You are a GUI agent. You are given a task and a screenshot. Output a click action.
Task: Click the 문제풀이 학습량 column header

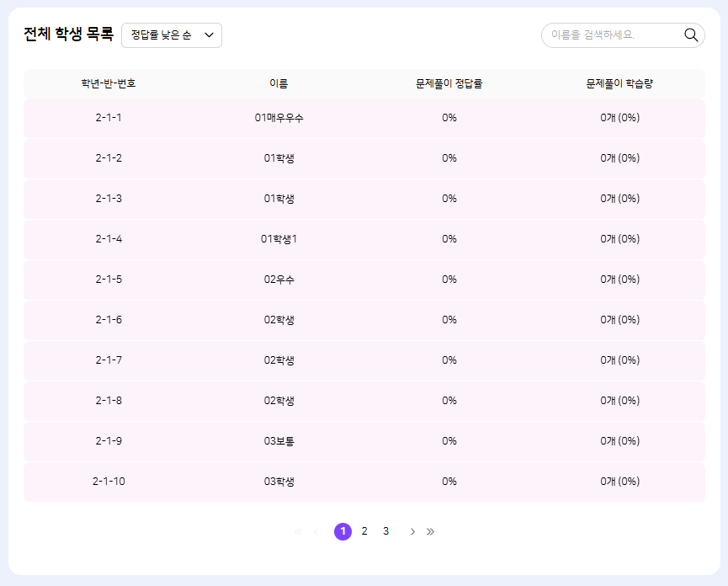[619, 83]
